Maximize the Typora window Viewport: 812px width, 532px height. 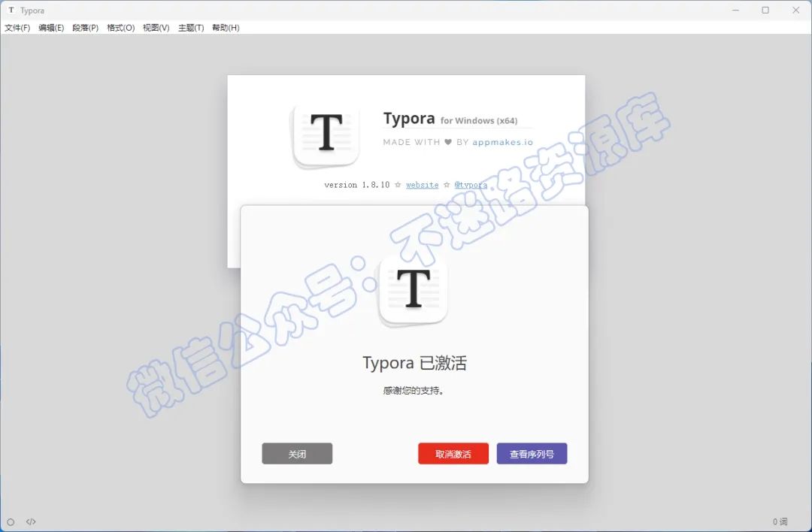click(x=765, y=10)
